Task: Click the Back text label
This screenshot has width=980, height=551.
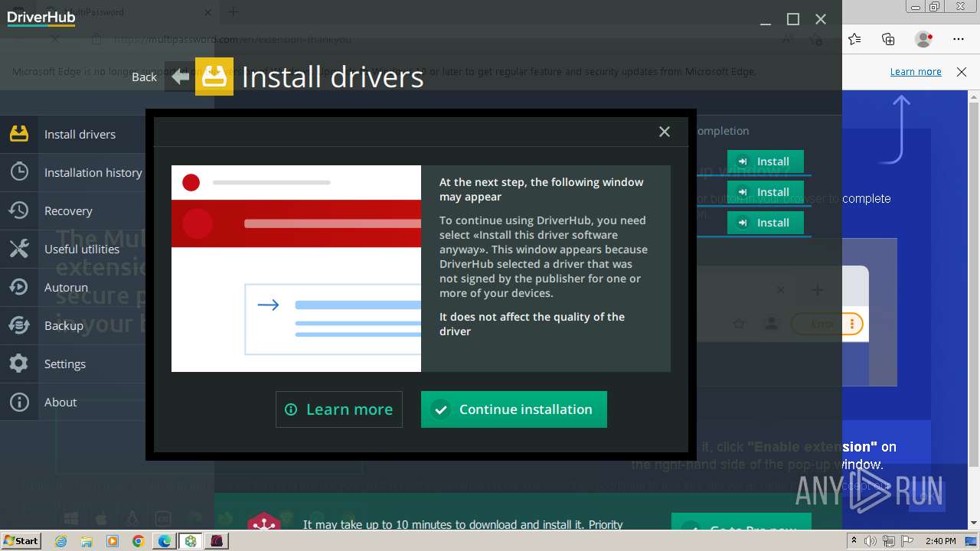Action: pos(144,77)
